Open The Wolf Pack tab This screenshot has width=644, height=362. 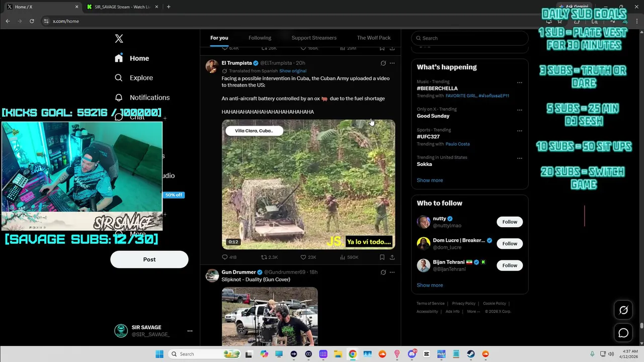point(374,38)
